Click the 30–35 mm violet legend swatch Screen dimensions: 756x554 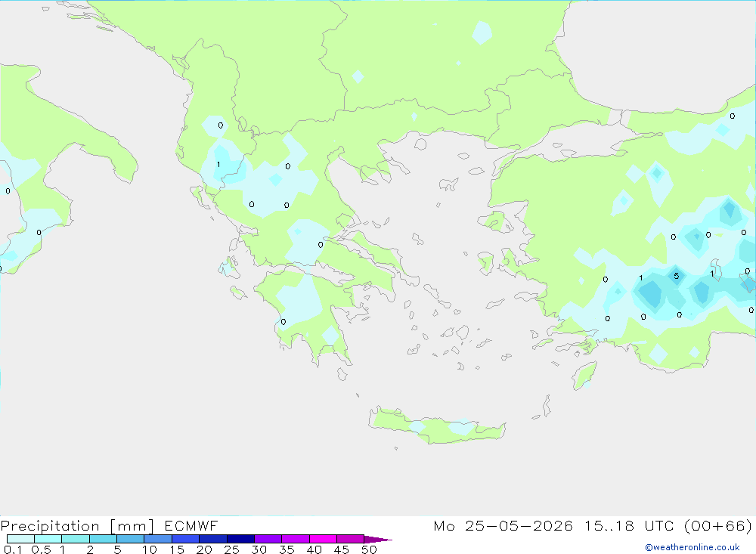[x=268, y=539]
